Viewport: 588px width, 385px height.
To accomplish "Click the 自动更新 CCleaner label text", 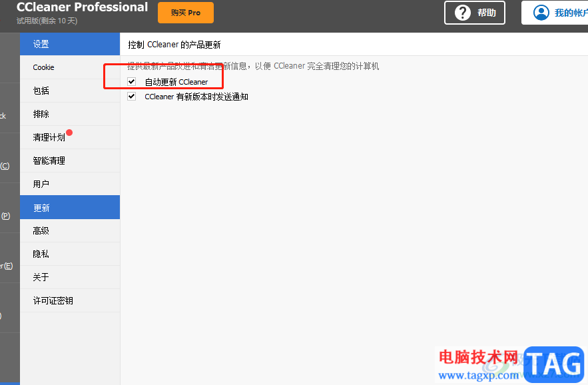I will pos(176,82).
